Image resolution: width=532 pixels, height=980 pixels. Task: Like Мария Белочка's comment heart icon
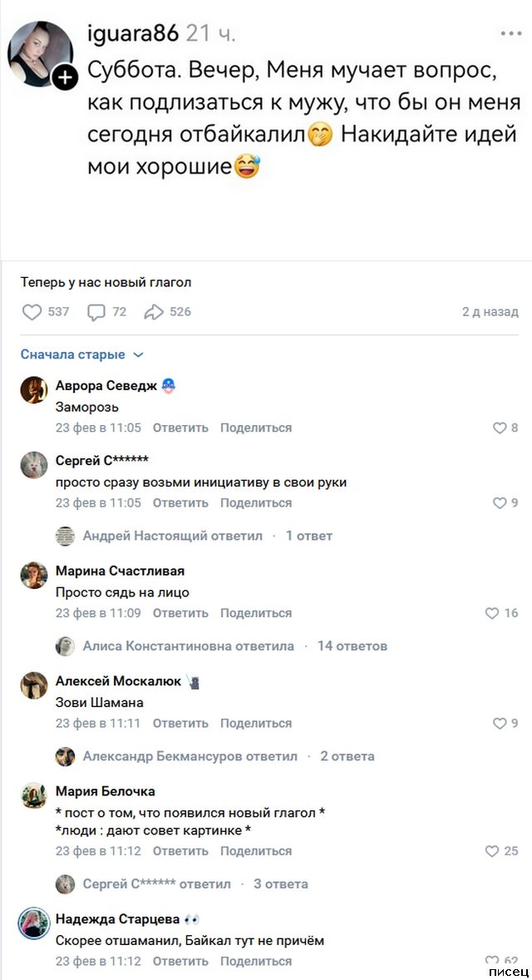(x=491, y=851)
